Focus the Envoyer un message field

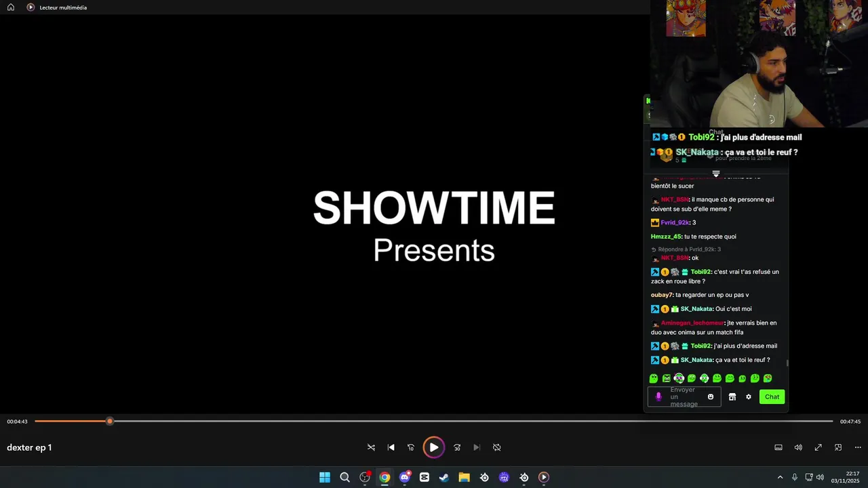[x=684, y=396]
